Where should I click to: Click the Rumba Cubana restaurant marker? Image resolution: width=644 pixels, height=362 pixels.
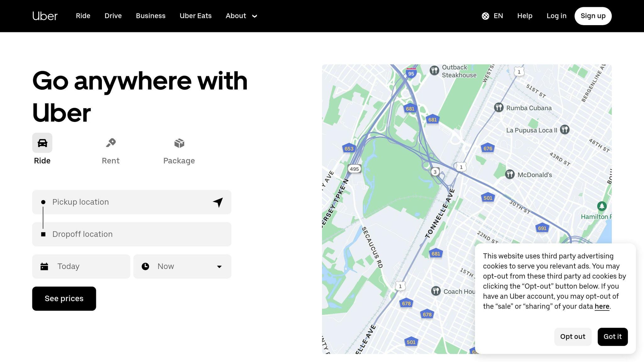tap(499, 107)
